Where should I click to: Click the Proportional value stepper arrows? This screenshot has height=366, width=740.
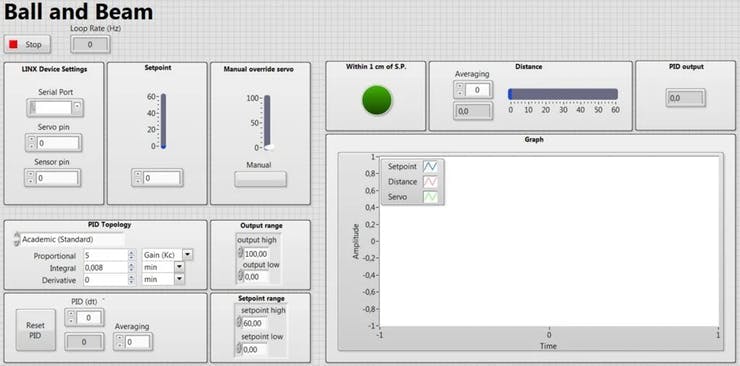[x=133, y=256]
